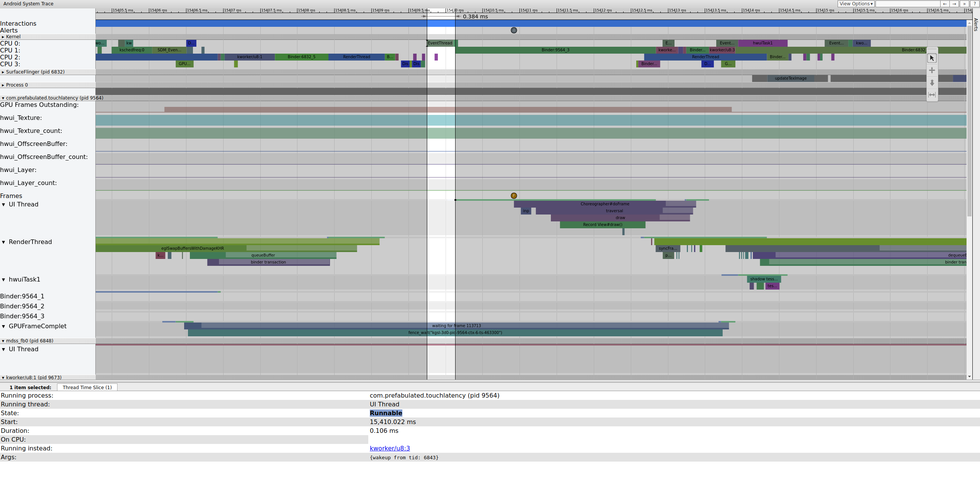
Task: Collapse the com.prefabulated.touchlatency process section
Action: pos(3,98)
